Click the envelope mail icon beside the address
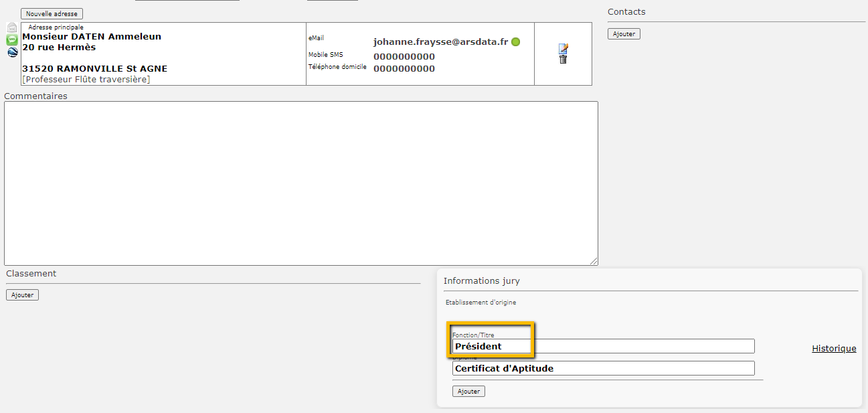The height and width of the screenshot is (413, 868). pos(12,27)
